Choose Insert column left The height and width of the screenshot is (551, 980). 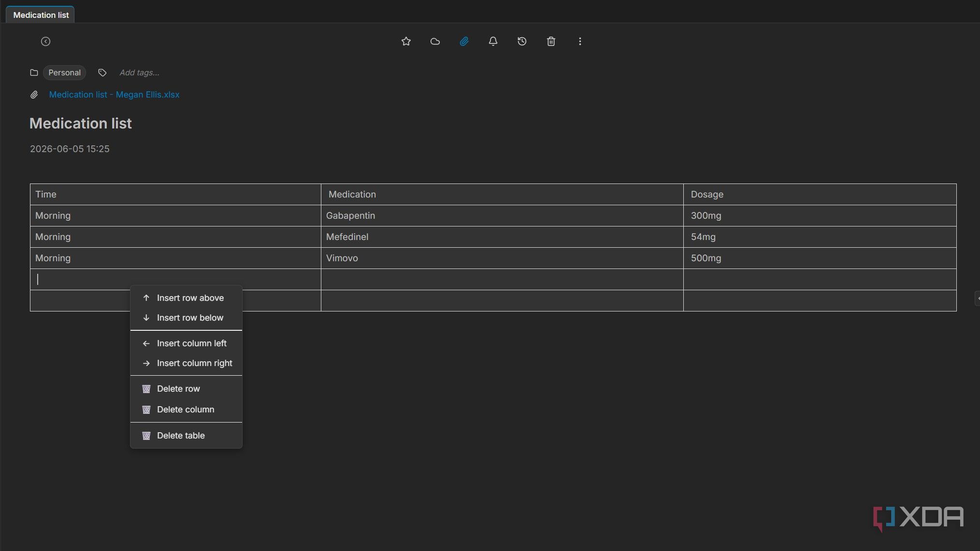[x=186, y=343]
